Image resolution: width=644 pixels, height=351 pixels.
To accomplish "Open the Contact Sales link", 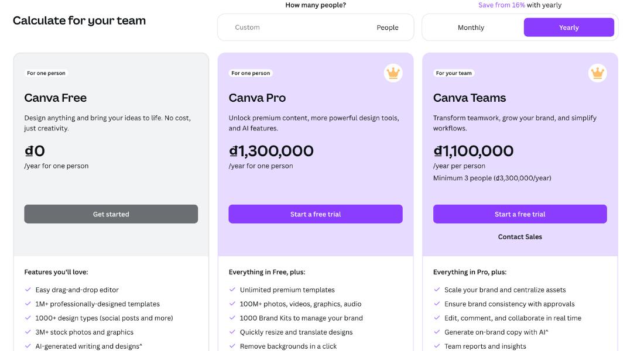I will click(520, 237).
